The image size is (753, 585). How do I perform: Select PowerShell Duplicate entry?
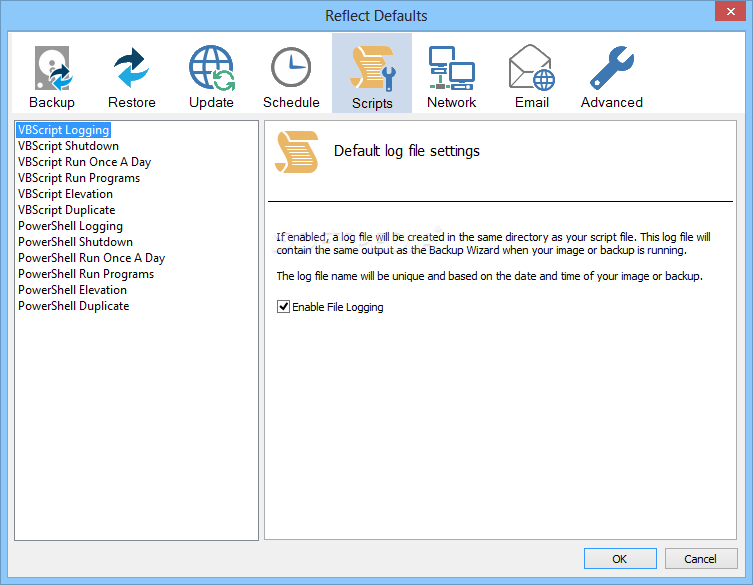click(x=73, y=306)
